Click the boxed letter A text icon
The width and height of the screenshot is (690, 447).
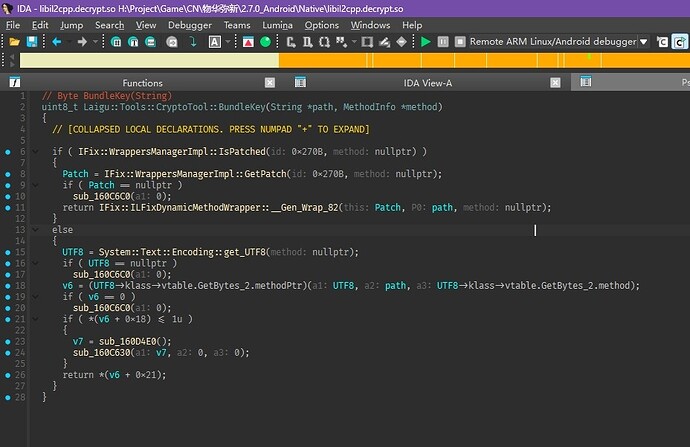pos(215,42)
